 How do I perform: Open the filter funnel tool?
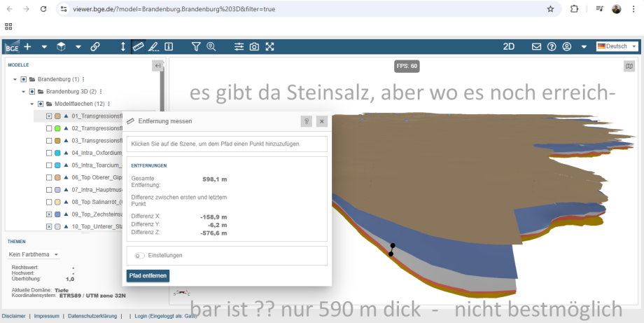[x=196, y=46]
